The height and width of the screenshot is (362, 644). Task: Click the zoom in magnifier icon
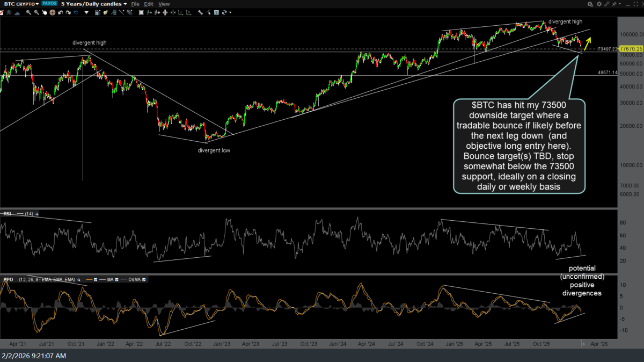click(28, 13)
